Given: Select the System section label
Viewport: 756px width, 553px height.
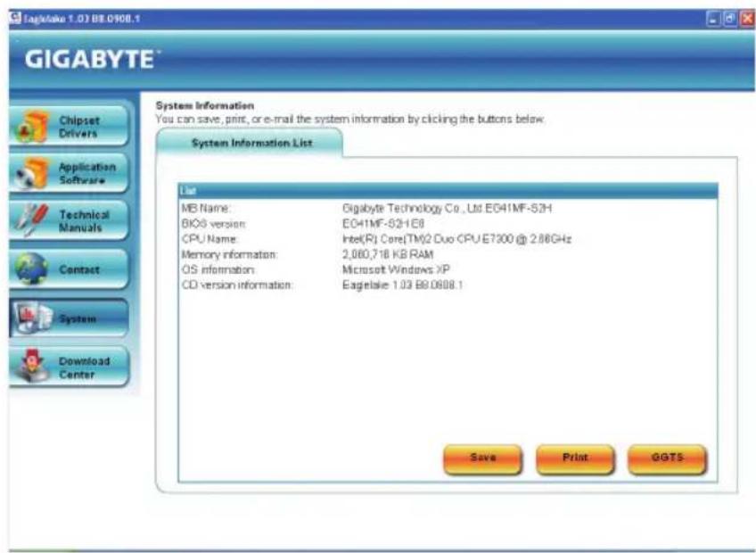Looking at the screenshot, I should click(x=78, y=318).
